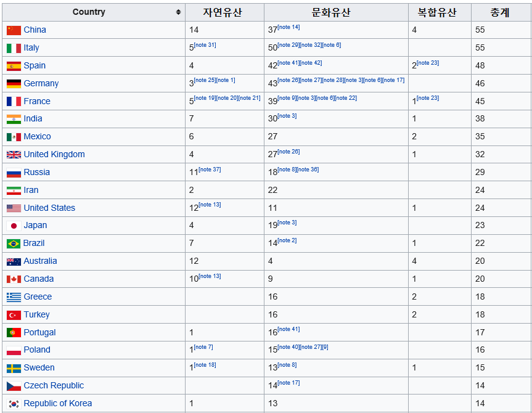Open note 17 in Czech Republic's row

tap(289, 383)
